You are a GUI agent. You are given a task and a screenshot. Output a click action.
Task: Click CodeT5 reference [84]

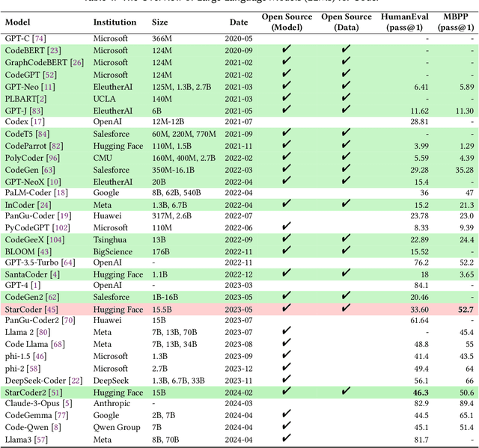43,134
